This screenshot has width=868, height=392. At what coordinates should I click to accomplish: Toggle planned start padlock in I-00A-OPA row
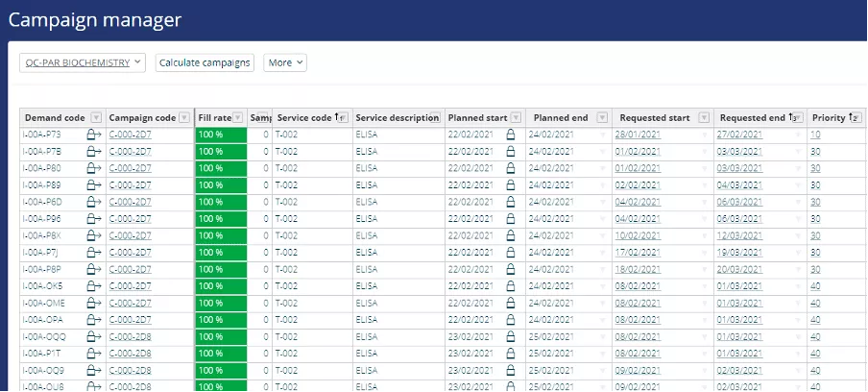[511, 321]
